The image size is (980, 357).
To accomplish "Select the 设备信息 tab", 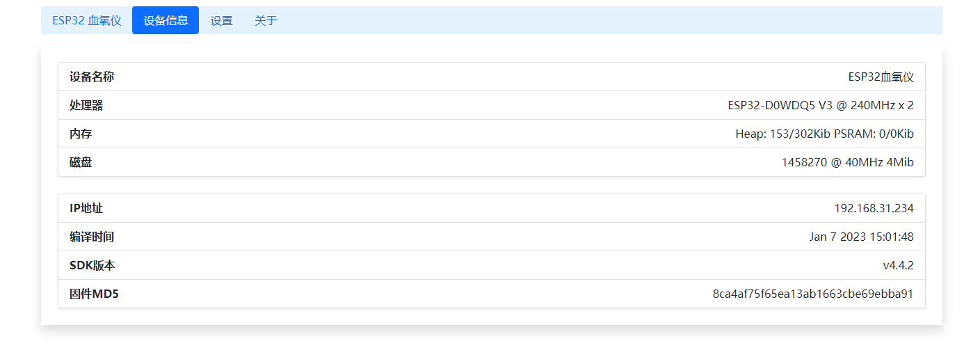I will pyautogui.click(x=166, y=21).
